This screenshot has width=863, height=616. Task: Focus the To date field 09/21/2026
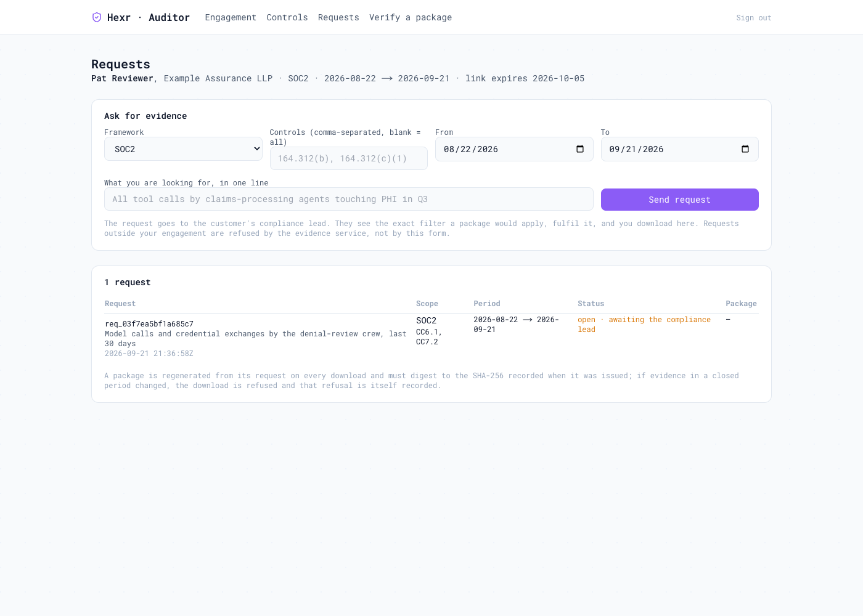(679, 149)
